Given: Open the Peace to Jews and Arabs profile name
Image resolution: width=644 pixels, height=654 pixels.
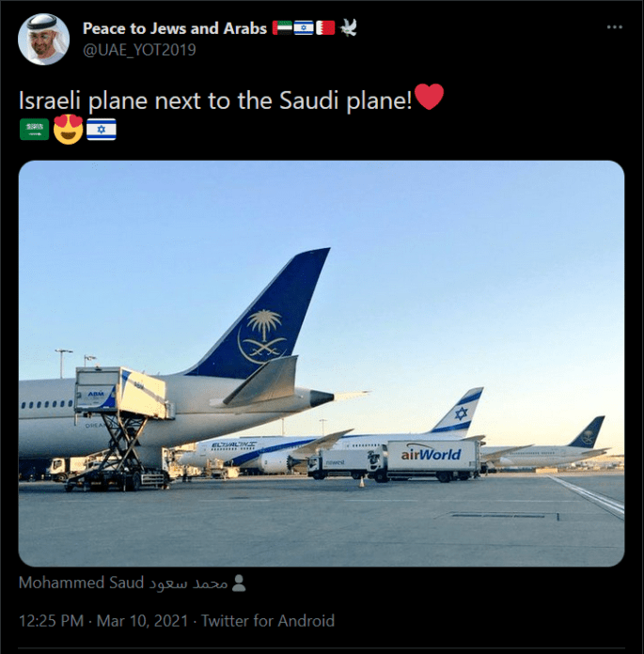Looking at the screenshot, I should click(174, 28).
